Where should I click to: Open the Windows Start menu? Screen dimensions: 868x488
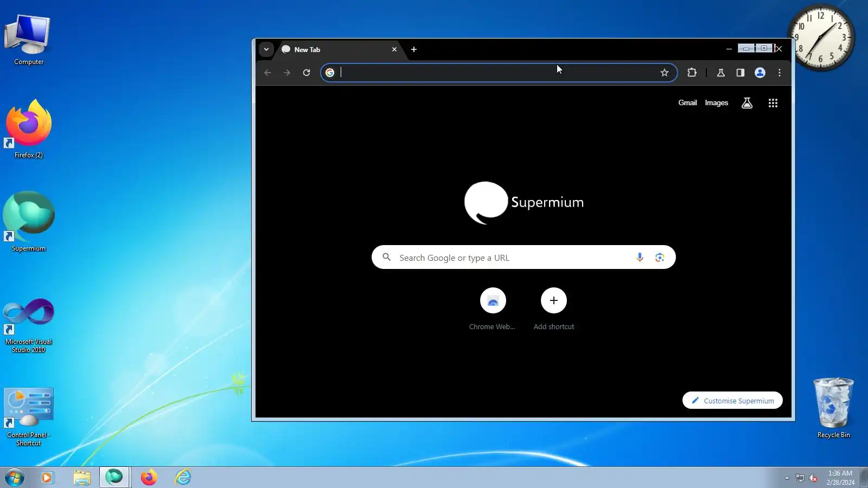(15, 478)
